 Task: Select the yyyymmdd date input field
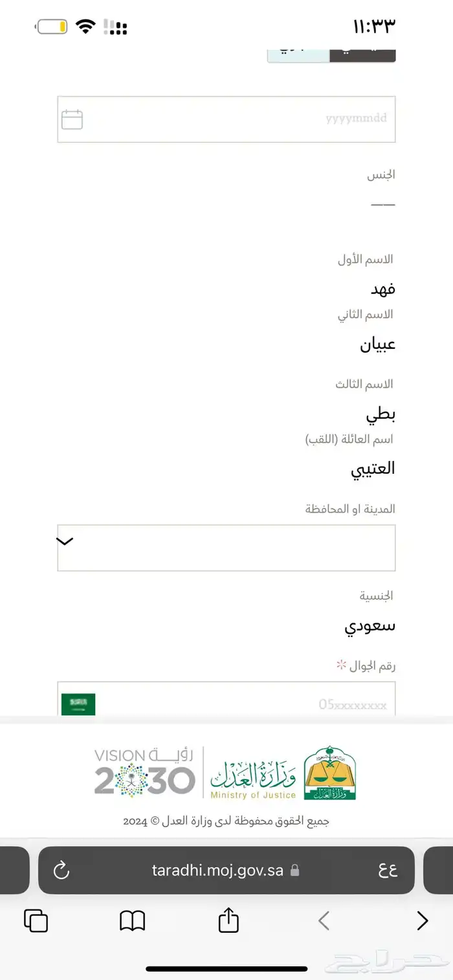259,119
